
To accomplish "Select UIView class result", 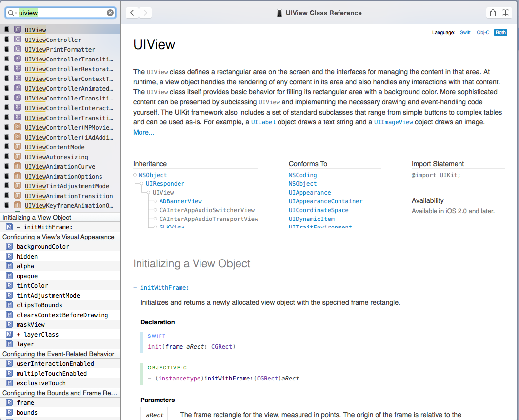I will coord(60,30).
